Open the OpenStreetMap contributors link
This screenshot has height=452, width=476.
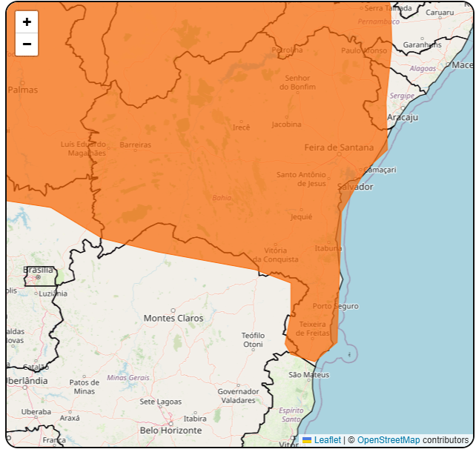click(388, 440)
